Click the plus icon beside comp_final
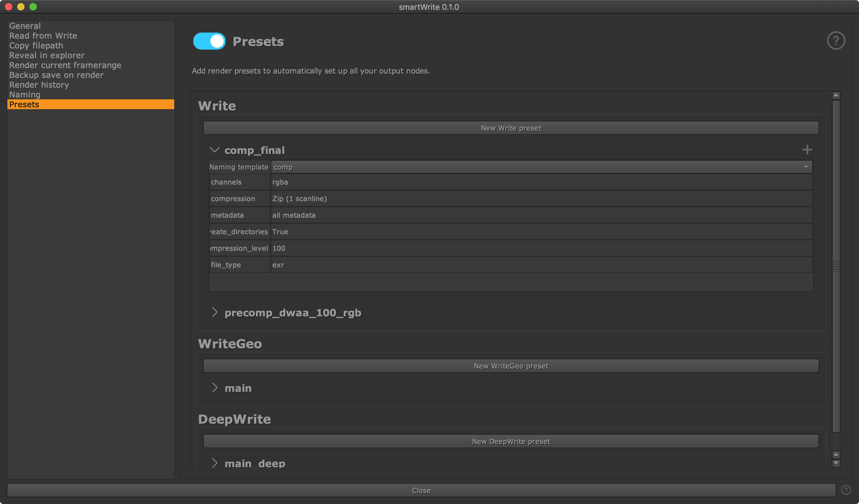The width and height of the screenshot is (859, 504). (807, 150)
